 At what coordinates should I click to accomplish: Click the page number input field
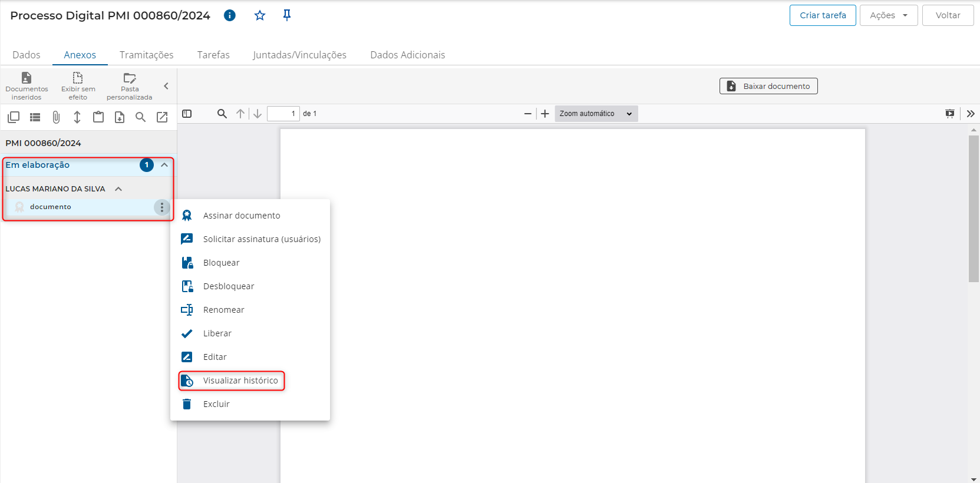click(283, 114)
